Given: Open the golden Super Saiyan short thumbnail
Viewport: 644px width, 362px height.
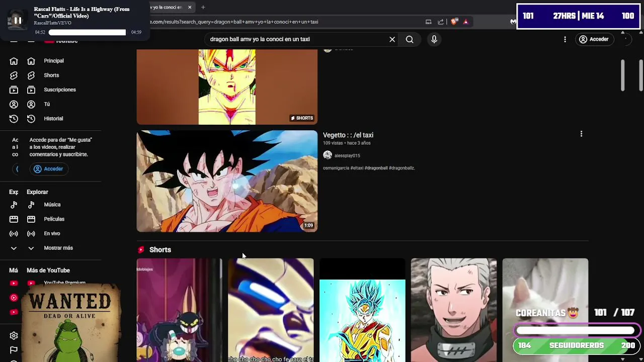Looking at the screenshot, I should (227, 86).
